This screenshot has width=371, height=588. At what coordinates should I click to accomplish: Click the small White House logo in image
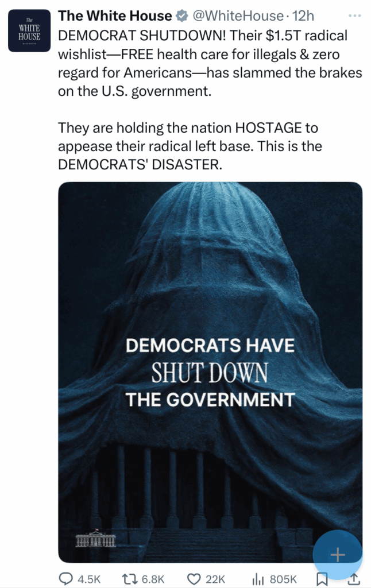[96, 538]
